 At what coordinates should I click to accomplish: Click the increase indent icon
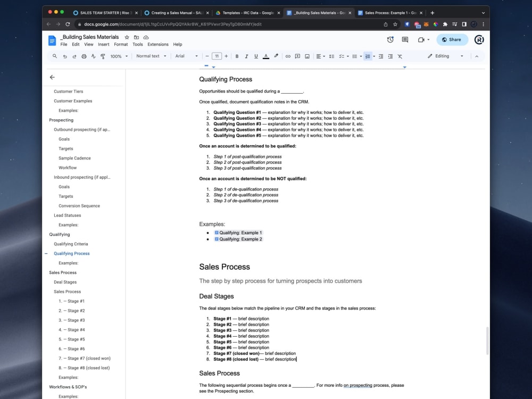point(390,56)
